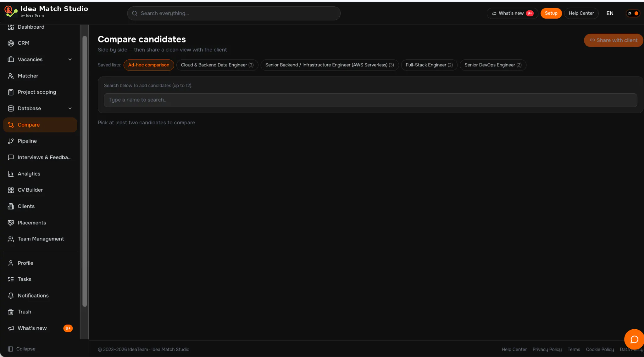Open the floating chat support bubble
Screen dimensions: 644x357
(x=634, y=339)
